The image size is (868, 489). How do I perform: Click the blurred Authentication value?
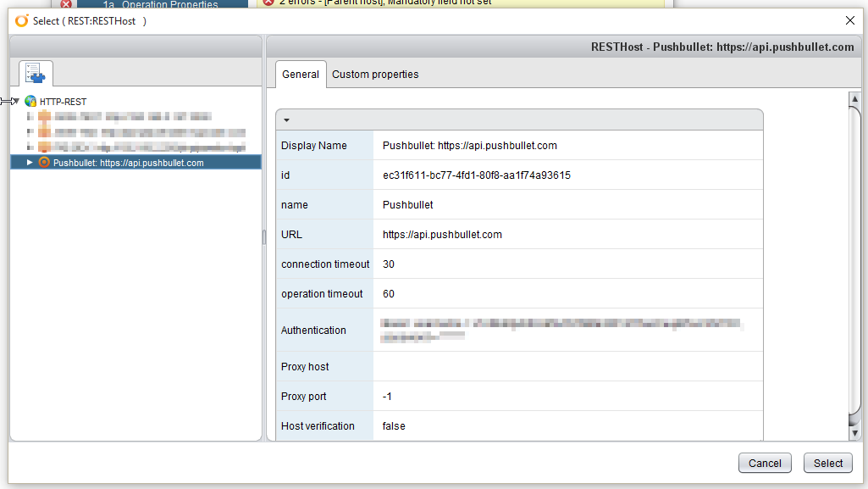(x=562, y=330)
